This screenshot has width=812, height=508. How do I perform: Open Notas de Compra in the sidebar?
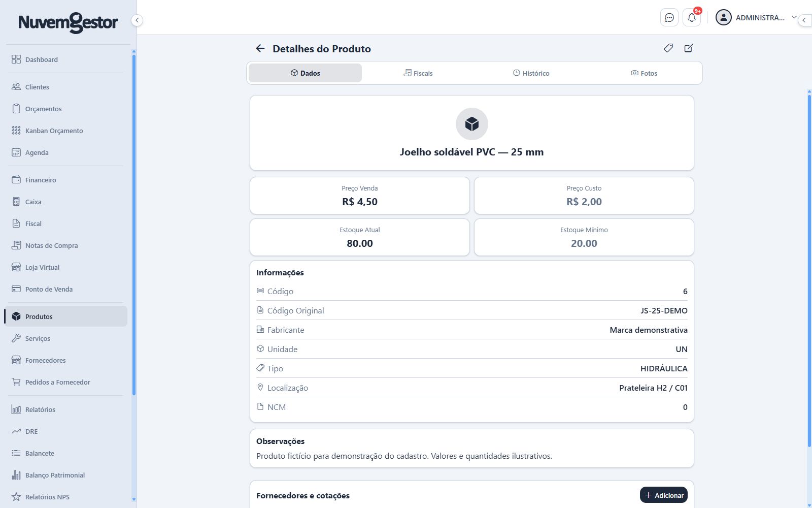(65, 245)
